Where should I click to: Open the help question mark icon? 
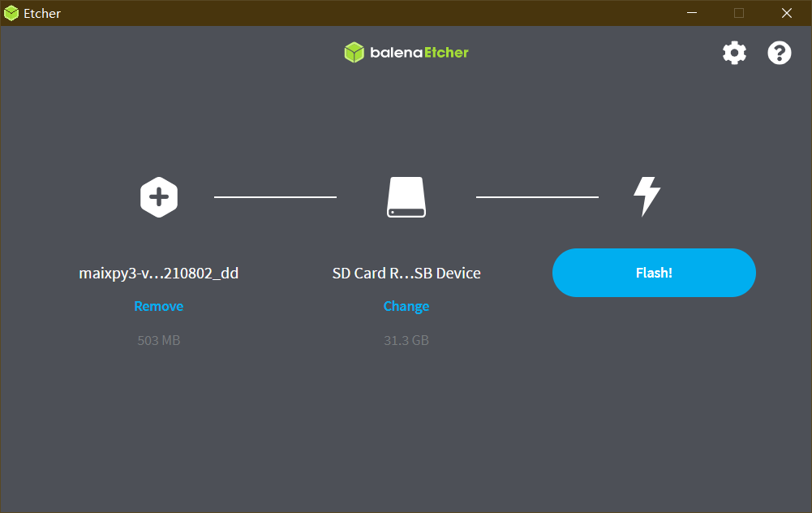(780, 53)
